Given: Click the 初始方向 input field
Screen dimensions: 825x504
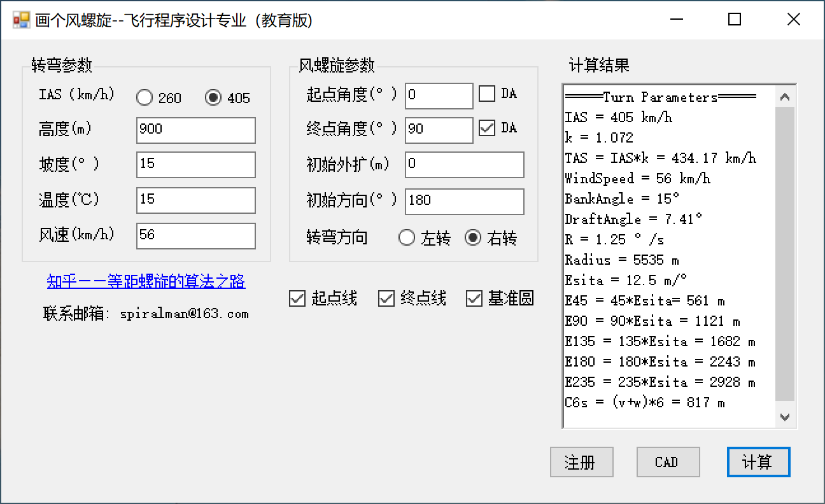Looking at the screenshot, I should (465, 201).
